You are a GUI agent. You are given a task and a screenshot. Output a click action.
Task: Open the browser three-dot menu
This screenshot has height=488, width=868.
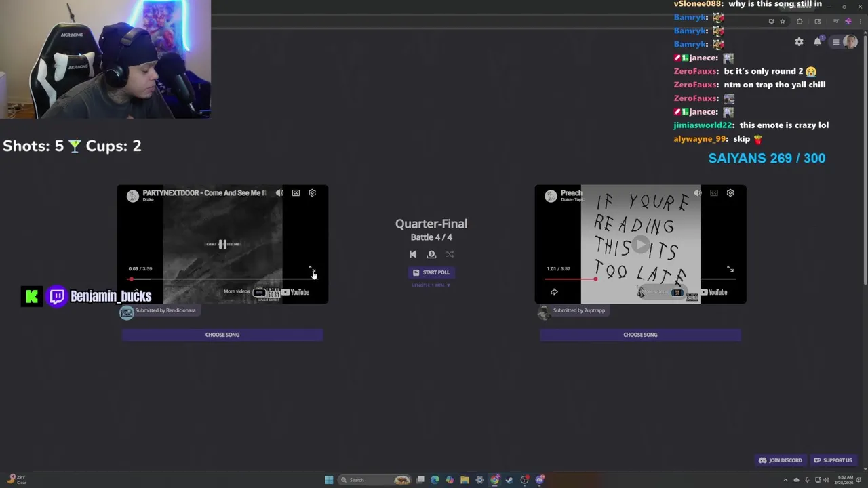pos(861,21)
